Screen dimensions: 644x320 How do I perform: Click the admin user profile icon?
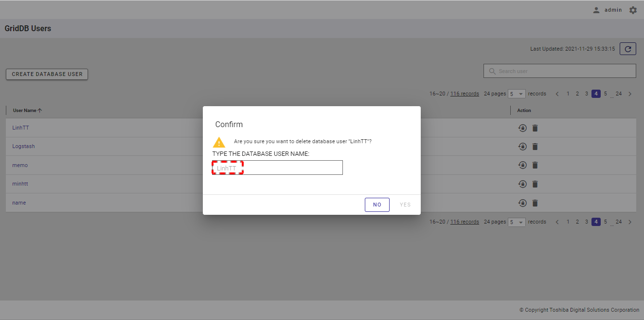(x=596, y=10)
